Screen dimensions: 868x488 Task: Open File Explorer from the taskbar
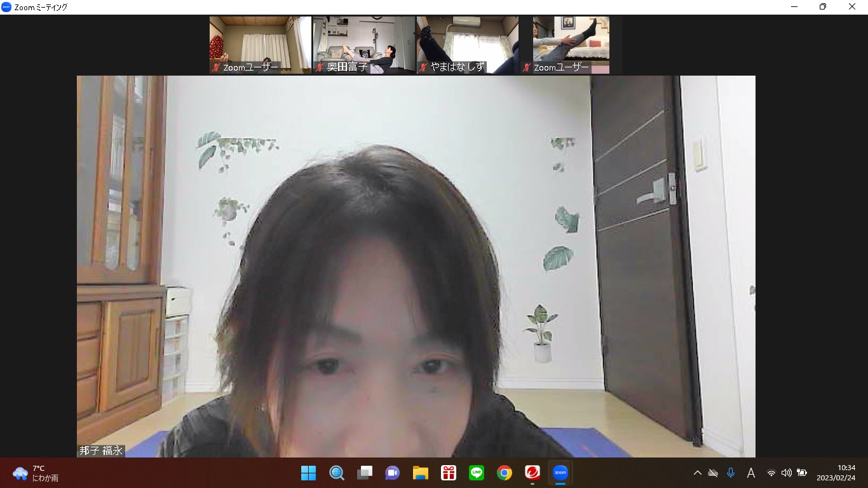point(421,473)
